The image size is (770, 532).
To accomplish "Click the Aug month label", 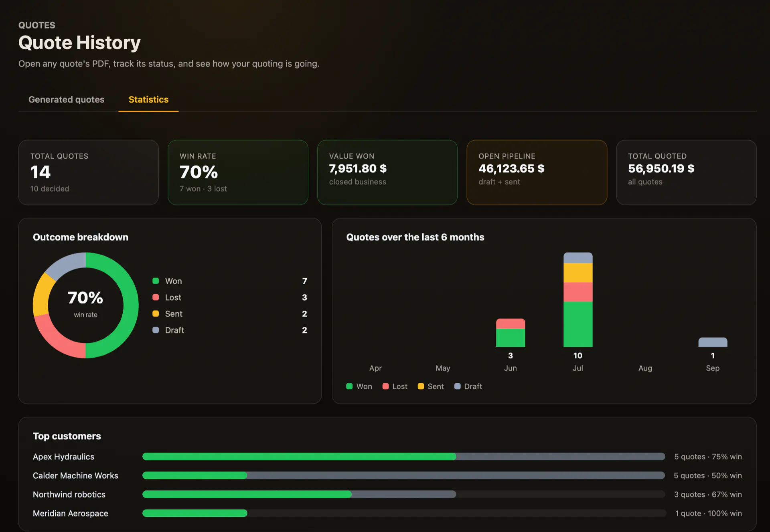I will coord(645,368).
